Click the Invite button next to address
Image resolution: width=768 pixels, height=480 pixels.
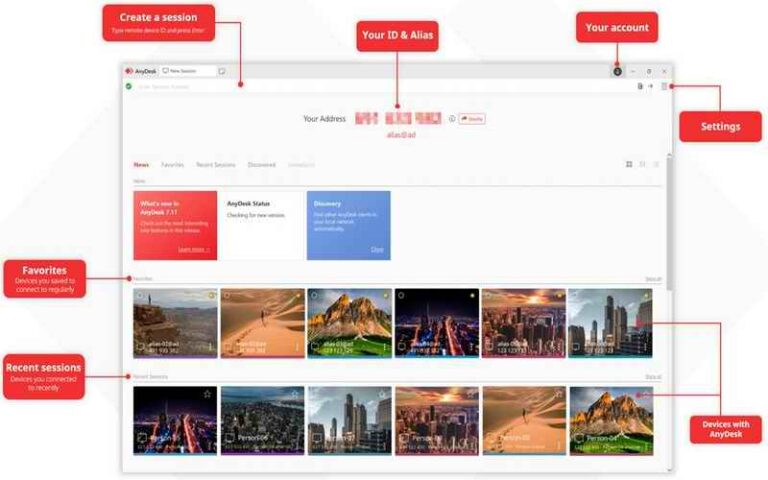pyautogui.click(x=472, y=119)
